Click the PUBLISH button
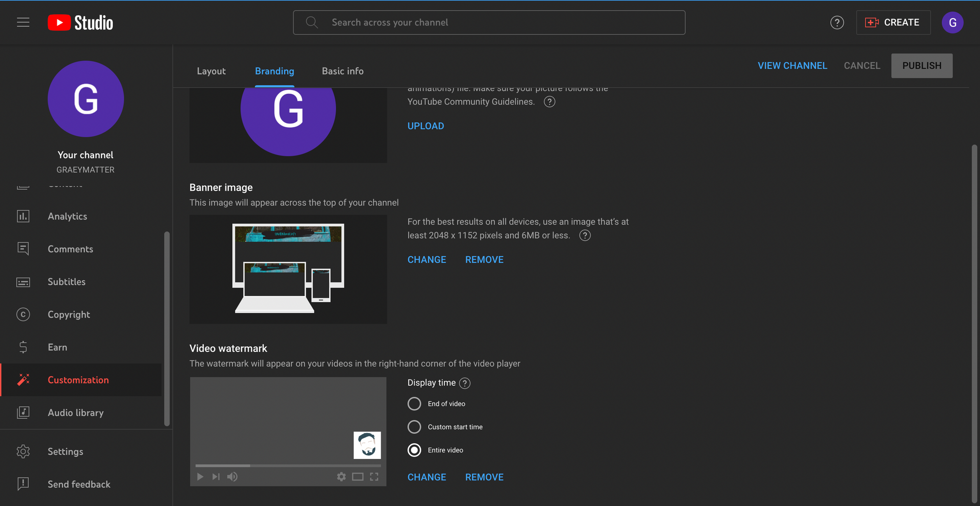980x506 pixels. pyautogui.click(x=921, y=66)
